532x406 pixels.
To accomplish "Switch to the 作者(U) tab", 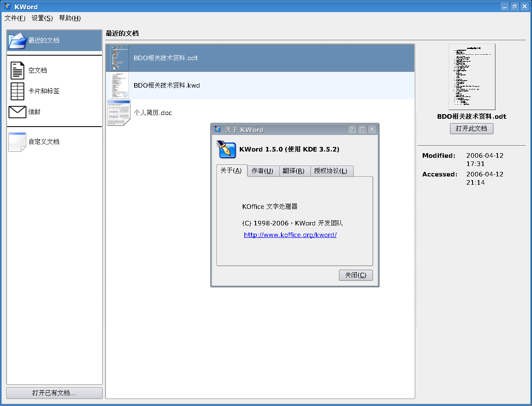I will point(263,171).
